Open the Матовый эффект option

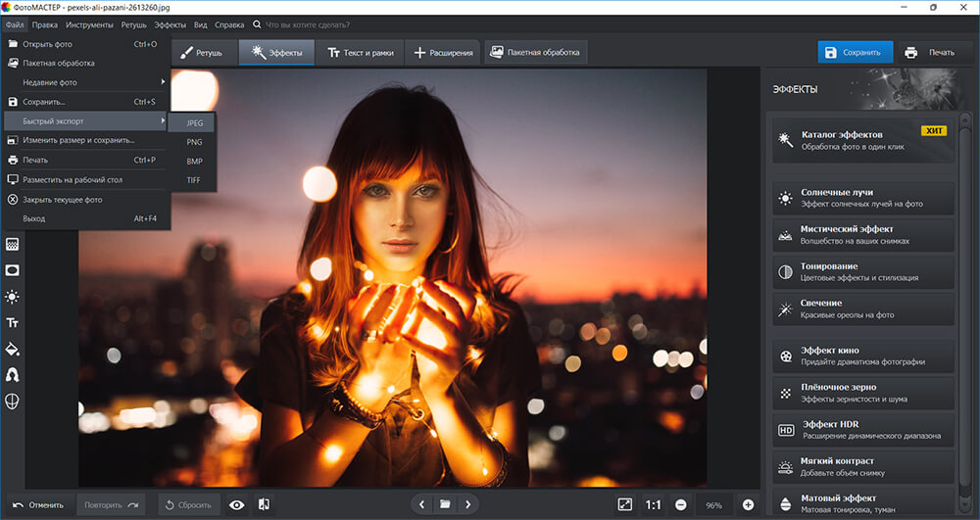point(863,502)
